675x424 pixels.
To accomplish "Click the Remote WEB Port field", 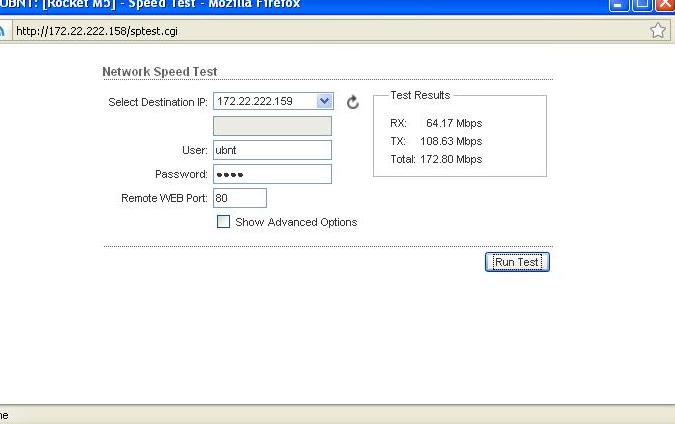I will (x=240, y=198).
